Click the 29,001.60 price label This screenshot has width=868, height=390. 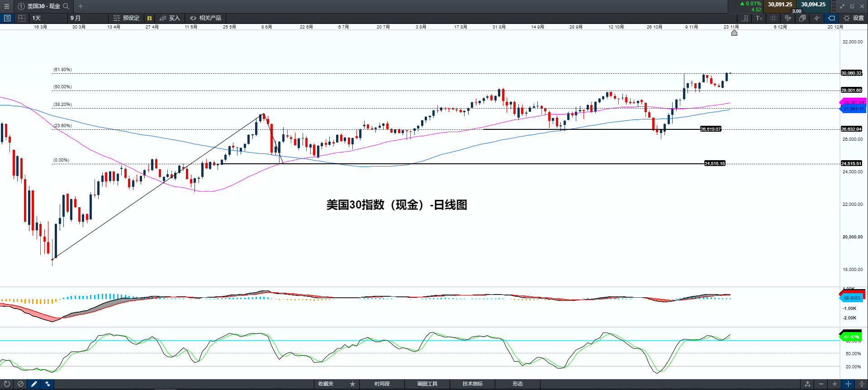(851, 90)
